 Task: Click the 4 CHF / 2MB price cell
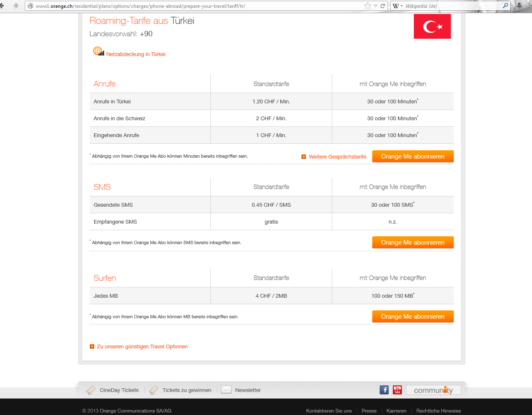pyautogui.click(x=271, y=296)
